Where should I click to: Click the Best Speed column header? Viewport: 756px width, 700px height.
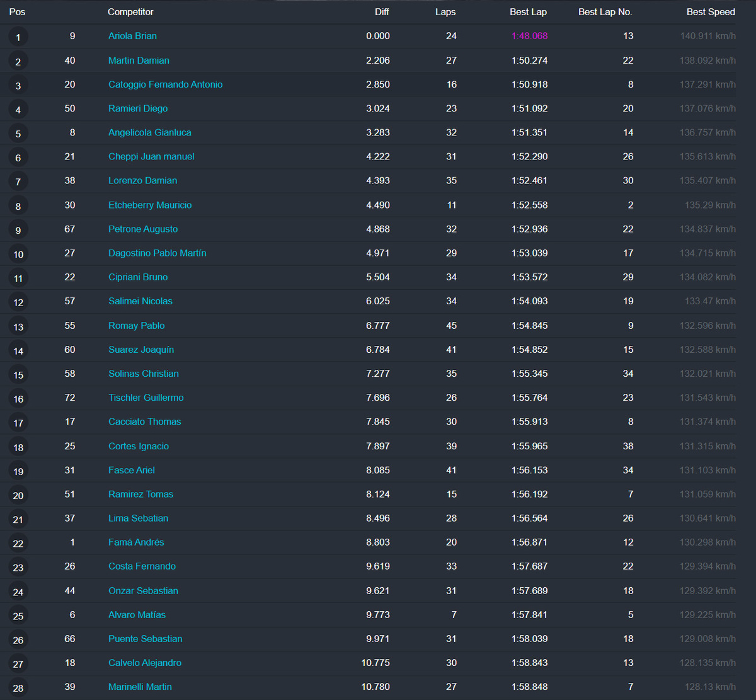(711, 12)
